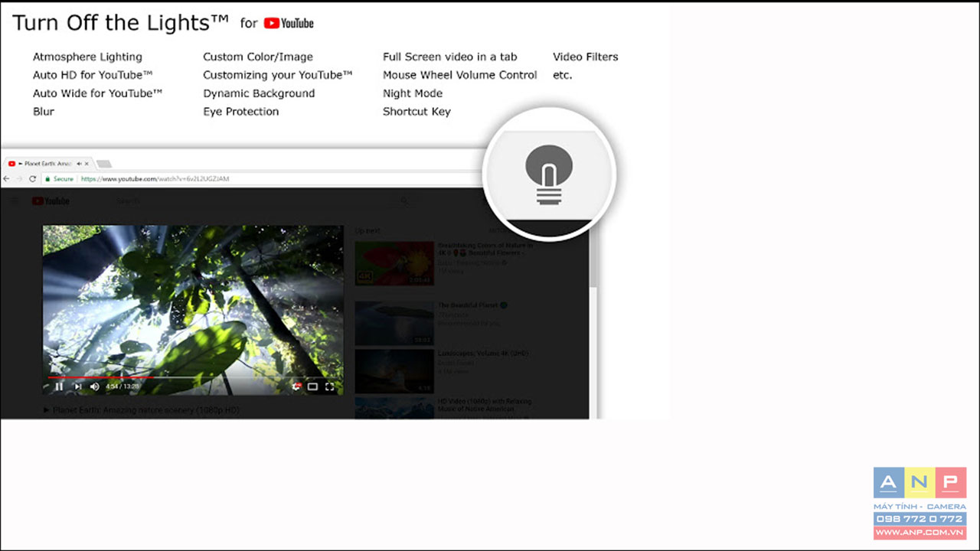980x551 pixels.
Task: Click title HD Video (1080p) with Relaxing Music
Action: point(484,405)
